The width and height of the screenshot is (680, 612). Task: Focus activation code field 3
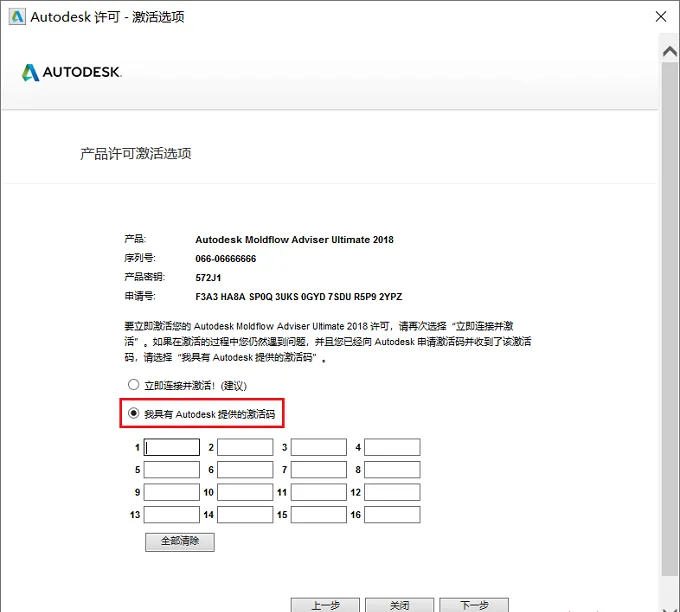pos(319,447)
